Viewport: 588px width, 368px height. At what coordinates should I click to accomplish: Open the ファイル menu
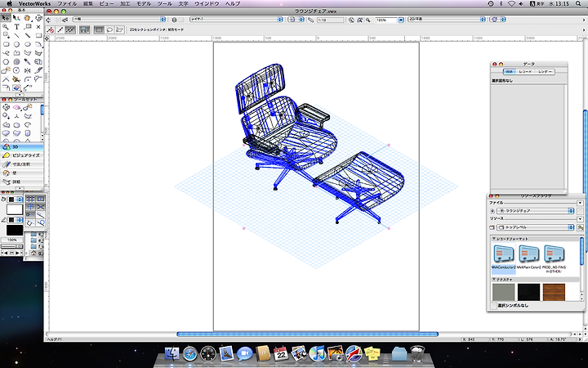pyautogui.click(x=67, y=4)
